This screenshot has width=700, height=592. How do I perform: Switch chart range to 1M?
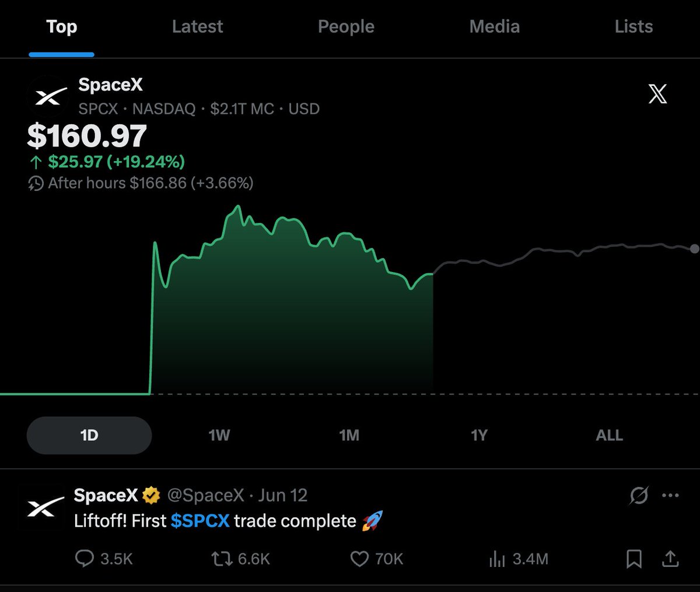coord(349,436)
